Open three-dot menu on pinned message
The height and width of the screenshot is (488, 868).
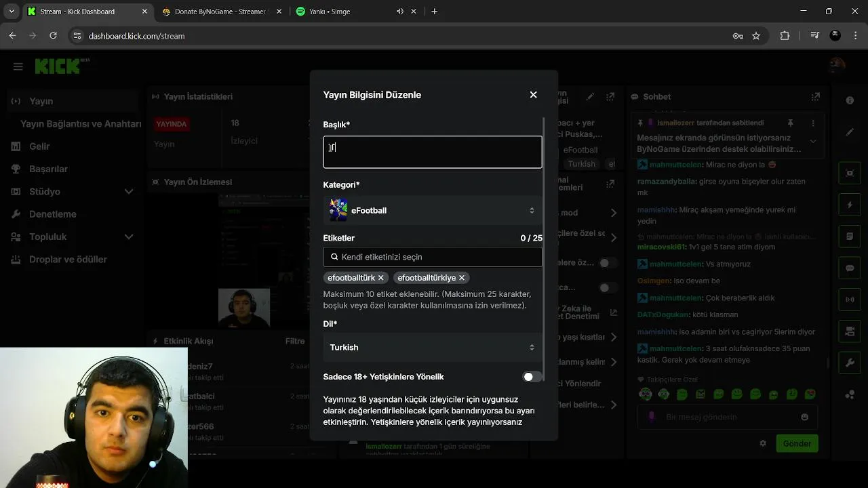point(813,123)
